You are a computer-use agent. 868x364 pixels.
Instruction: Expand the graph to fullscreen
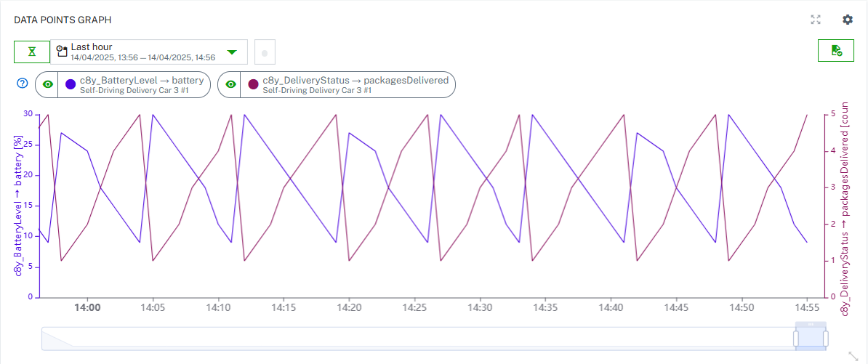816,20
